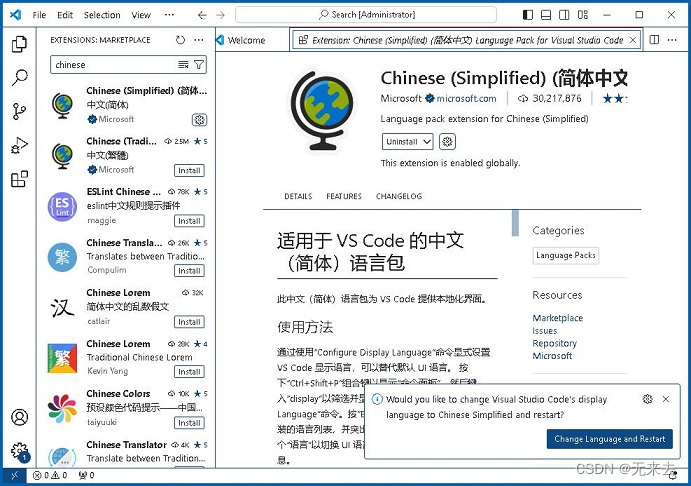Open the Repository resource link
This screenshot has width=691, height=486.
click(554, 343)
